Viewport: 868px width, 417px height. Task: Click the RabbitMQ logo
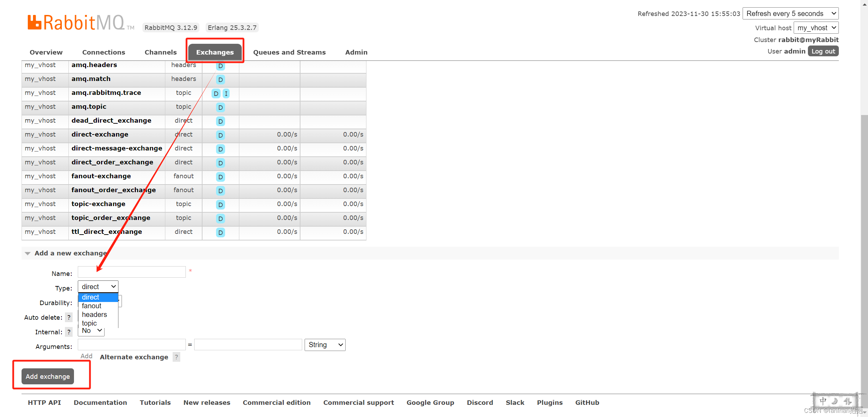click(81, 23)
